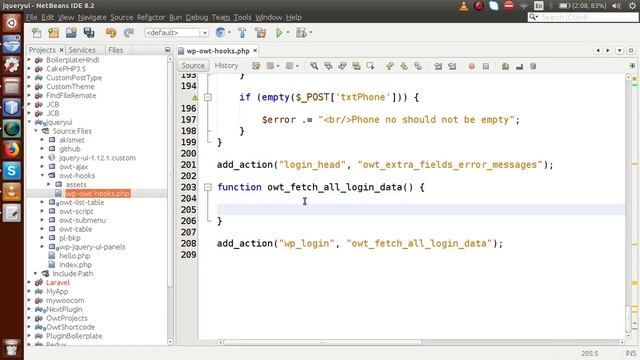
Task: Click the Last Edit editor toolbar icon
Action: 256,66
